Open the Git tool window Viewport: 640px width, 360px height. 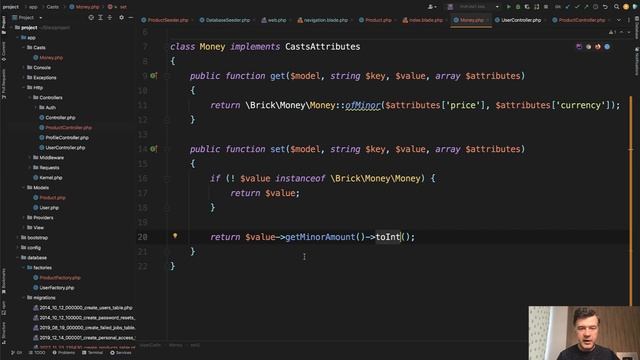point(17,353)
